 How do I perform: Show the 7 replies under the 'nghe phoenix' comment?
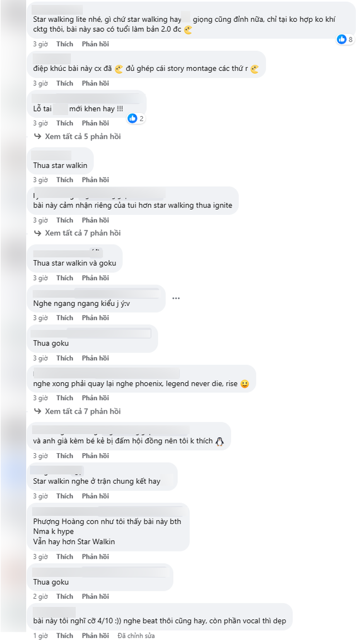point(83,411)
